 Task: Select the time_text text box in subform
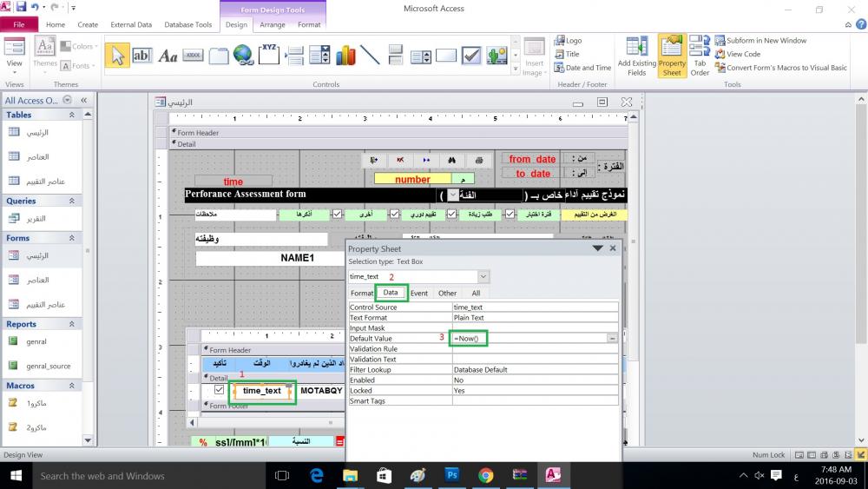tap(262, 391)
